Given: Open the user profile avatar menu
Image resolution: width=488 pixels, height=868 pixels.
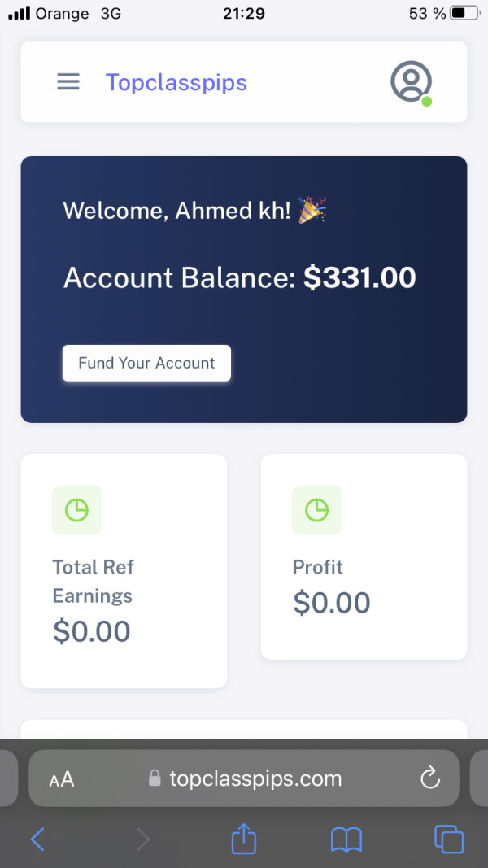Looking at the screenshot, I should tap(411, 81).
